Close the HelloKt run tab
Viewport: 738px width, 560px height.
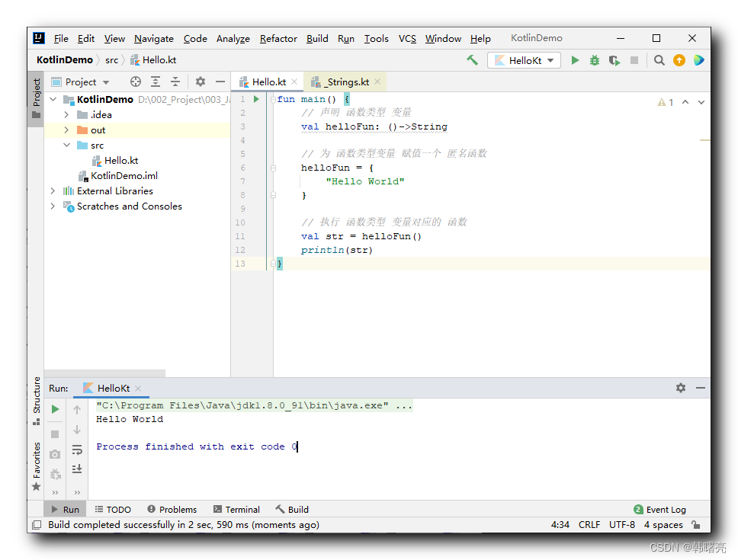pyautogui.click(x=138, y=389)
